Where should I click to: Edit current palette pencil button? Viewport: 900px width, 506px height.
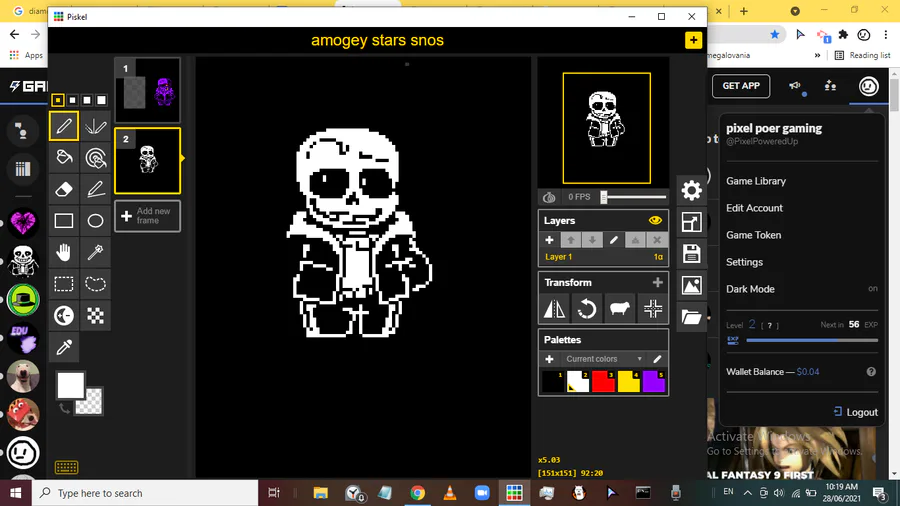pyautogui.click(x=657, y=359)
